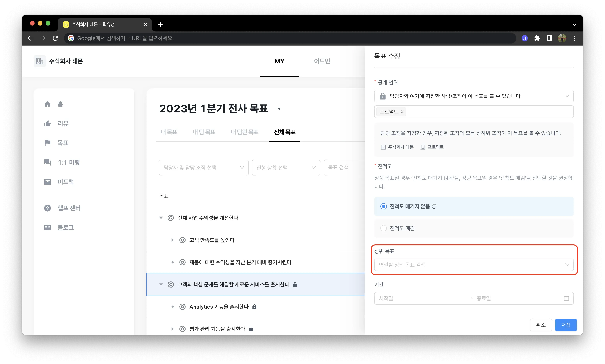Collapse the 전체 사업 수익성을 개선한다 row
This screenshot has width=605, height=364.
(x=161, y=218)
